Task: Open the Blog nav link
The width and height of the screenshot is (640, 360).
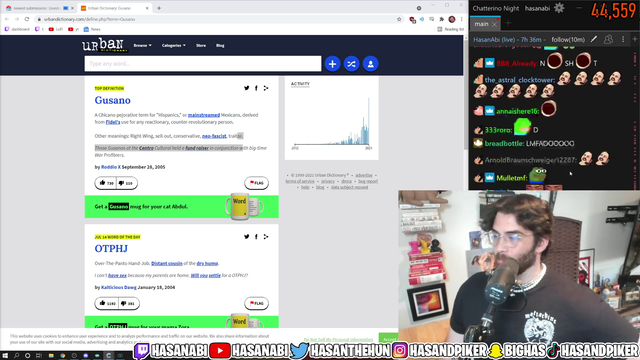Action: (220, 45)
